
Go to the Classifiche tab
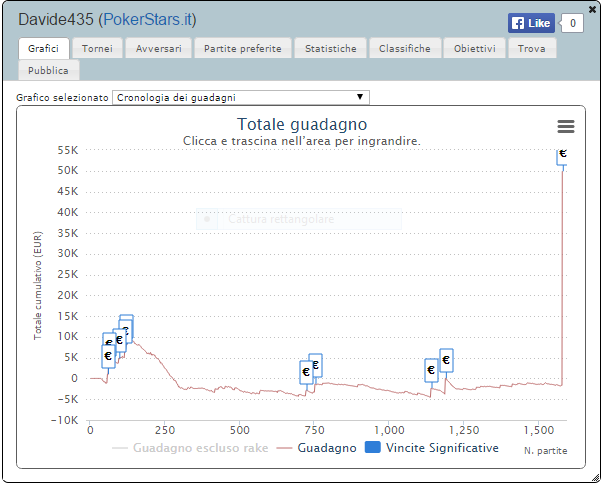point(405,48)
